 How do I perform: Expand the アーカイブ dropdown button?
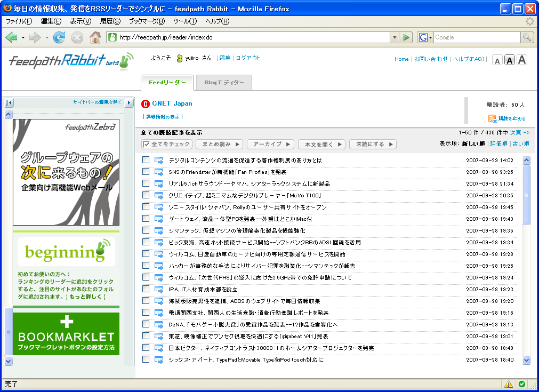click(270, 145)
